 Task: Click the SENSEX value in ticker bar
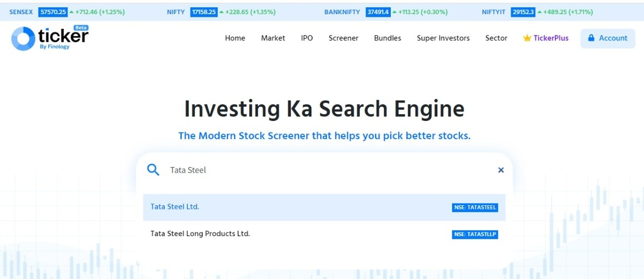click(53, 12)
